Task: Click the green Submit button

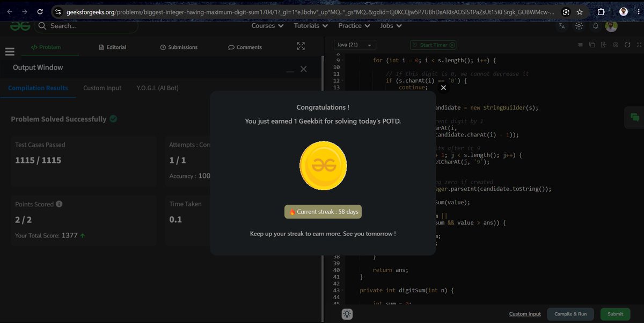Action: click(616, 314)
